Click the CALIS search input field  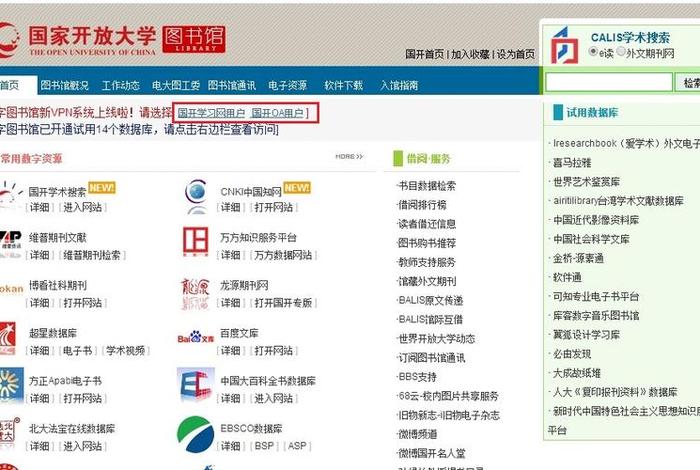pos(609,82)
